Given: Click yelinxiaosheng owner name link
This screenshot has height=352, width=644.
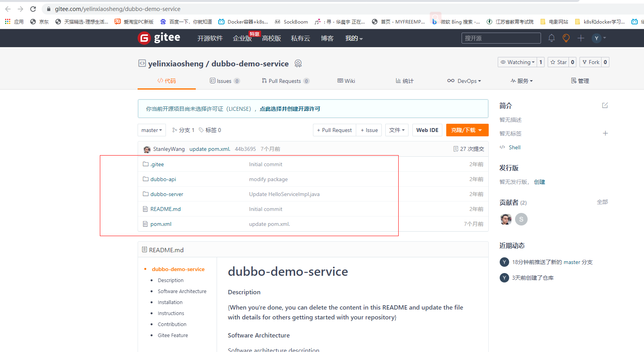Looking at the screenshot, I should tap(176, 64).
